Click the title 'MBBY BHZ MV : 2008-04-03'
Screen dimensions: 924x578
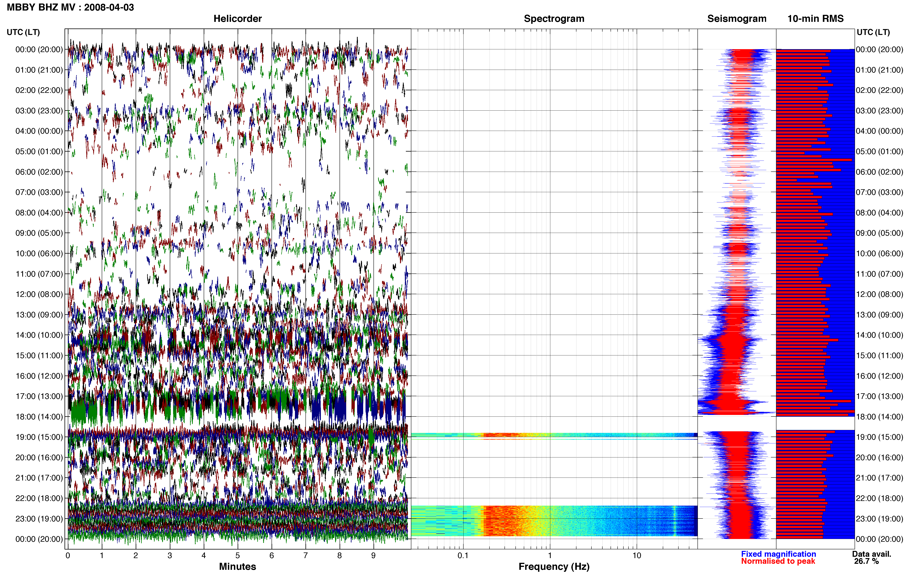[x=70, y=7]
